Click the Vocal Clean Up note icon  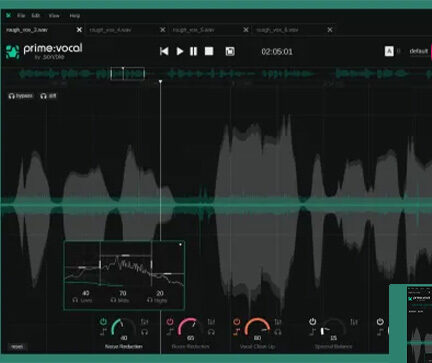(x=237, y=332)
